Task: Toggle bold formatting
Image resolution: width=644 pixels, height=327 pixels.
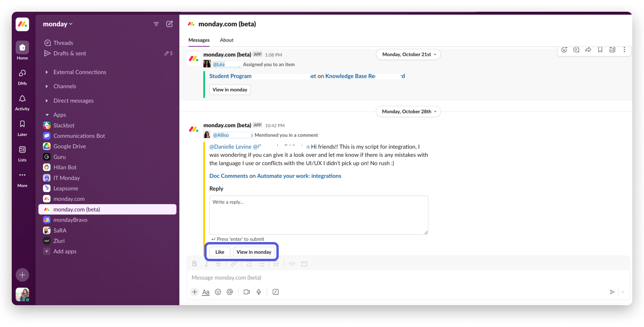Action: (x=195, y=264)
